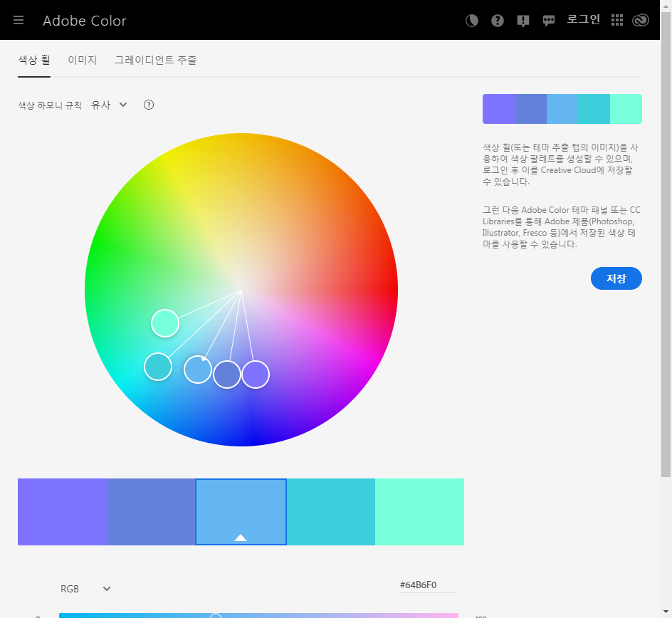This screenshot has width=672, height=618.
Task: Click the Adobe Color logo title
Action: (x=85, y=21)
